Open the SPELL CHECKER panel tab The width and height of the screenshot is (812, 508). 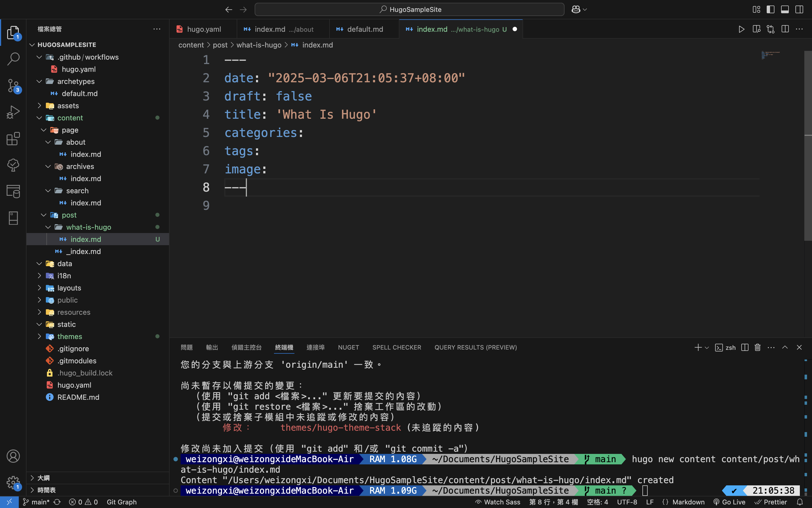397,347
